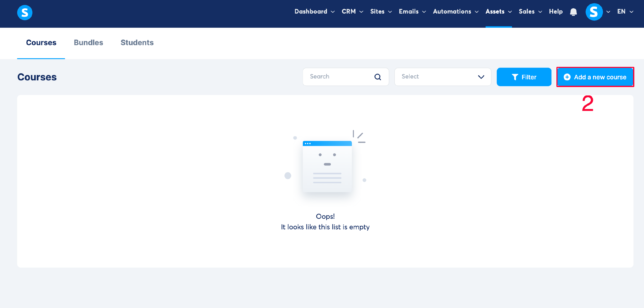644x308 pixels.
Task: Expand the Automations menu
Action: click(x=456, y=12)
